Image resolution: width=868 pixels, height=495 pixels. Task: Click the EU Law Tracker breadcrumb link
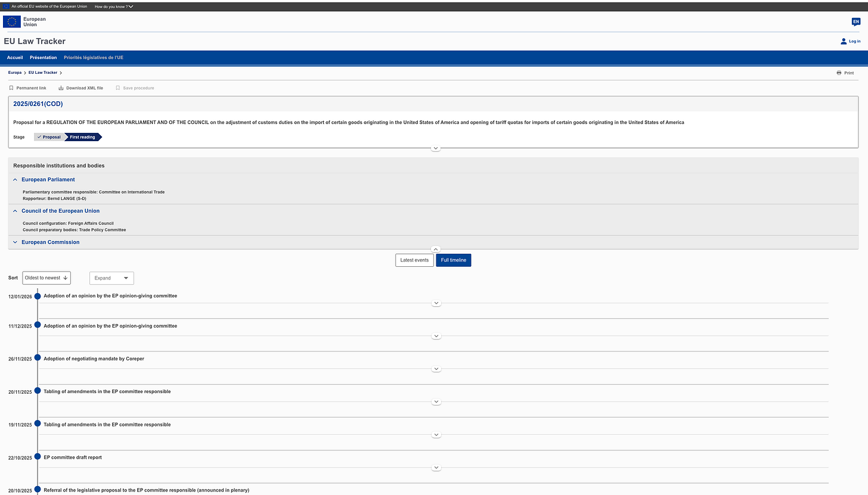[43, 73]
